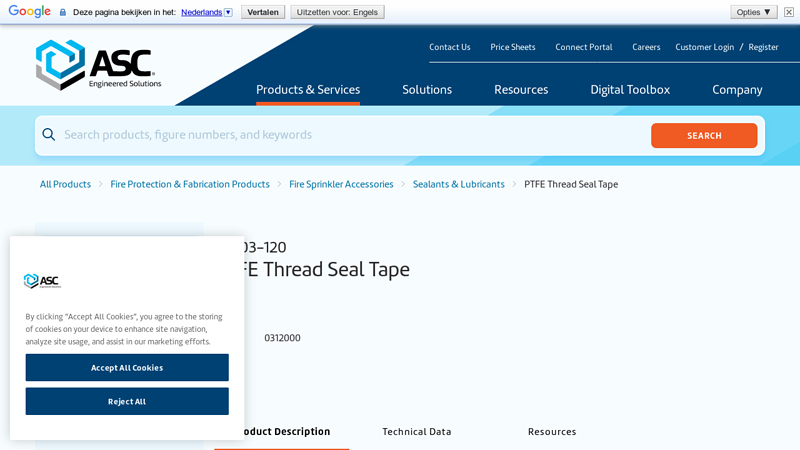
Task: Open Connect Portal link
Action: [x=584, y=47]
